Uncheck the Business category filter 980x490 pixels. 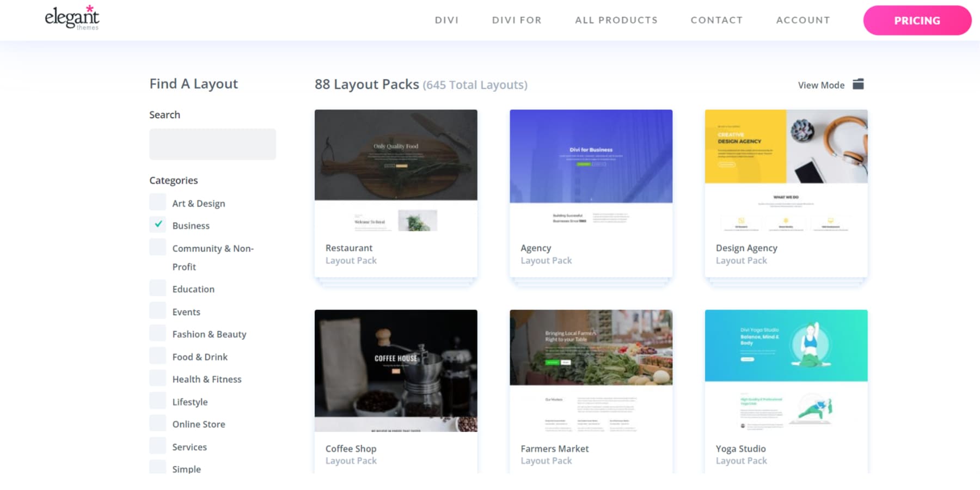(x=157, y=224)
